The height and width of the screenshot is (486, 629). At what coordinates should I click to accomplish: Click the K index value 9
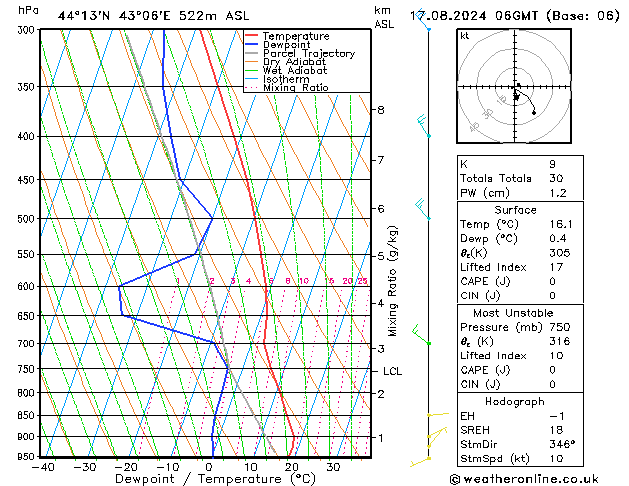pyautogui.click(x=552, y=164)
